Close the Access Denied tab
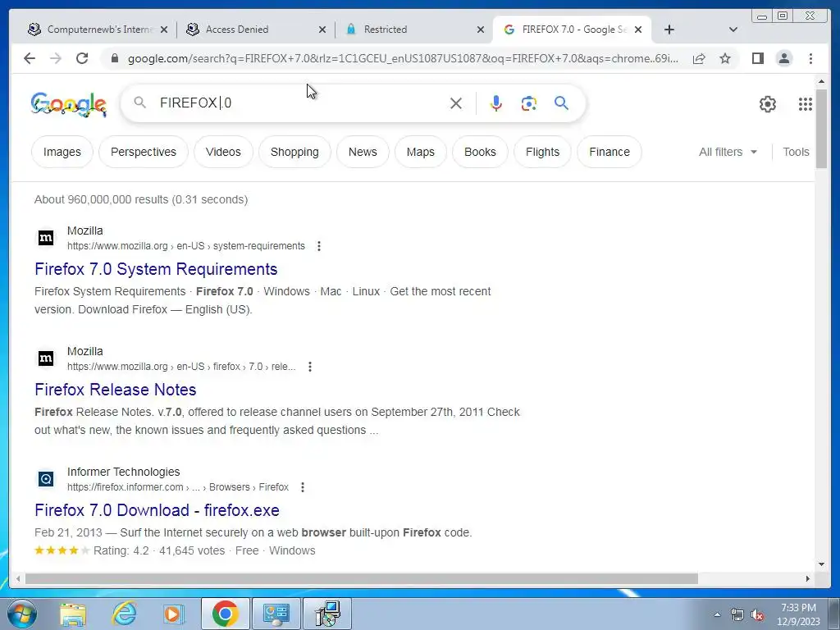The width and height of the screenshot is (840, 630). click(x=322, y=30)
